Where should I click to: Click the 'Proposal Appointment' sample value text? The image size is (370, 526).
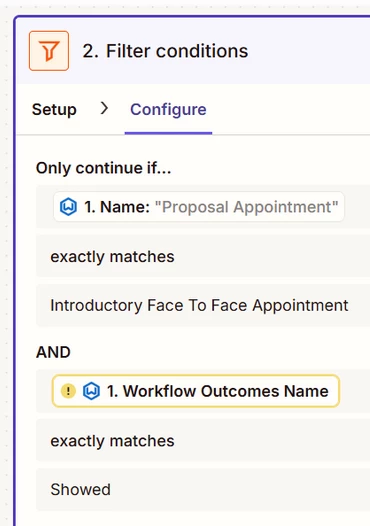coord(247,207)
